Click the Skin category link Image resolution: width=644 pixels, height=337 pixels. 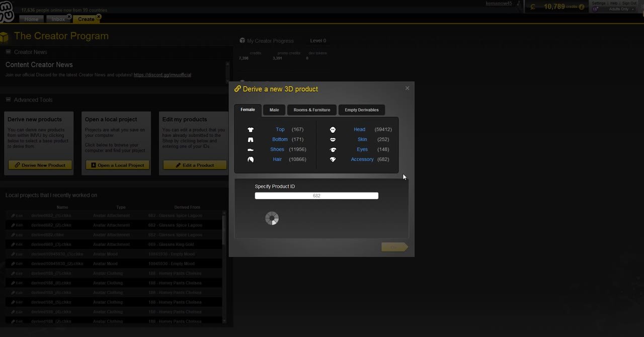pyautogui.click(x=362, y=140)
